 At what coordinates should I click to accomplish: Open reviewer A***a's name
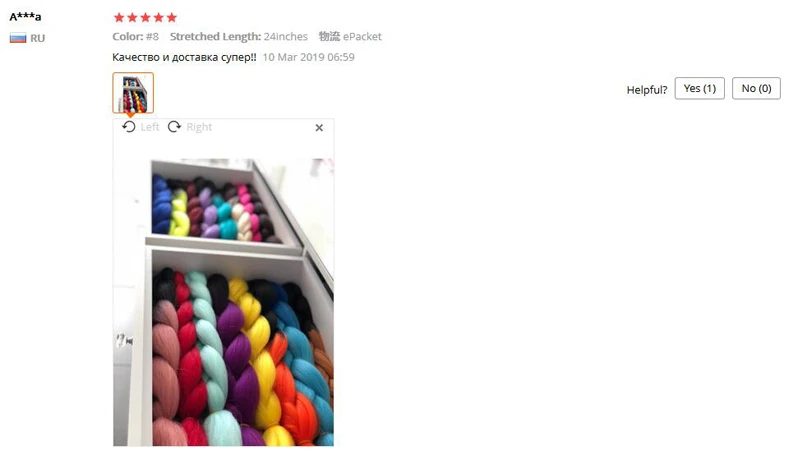(x=26, y=16)
